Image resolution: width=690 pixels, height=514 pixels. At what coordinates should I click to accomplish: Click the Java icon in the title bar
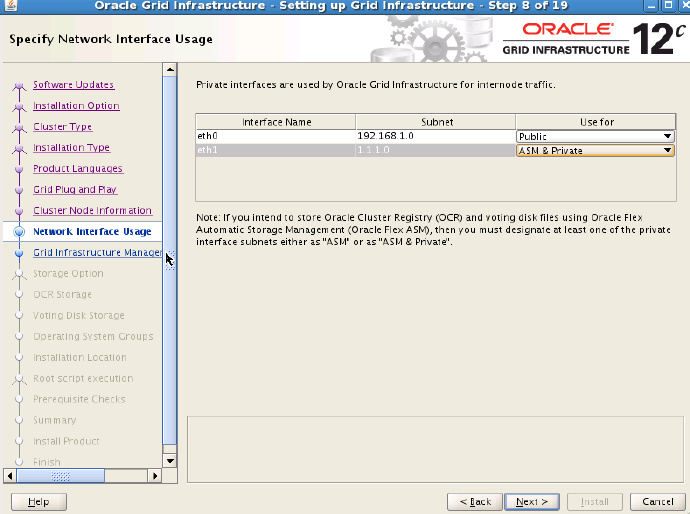click(11, 6)
